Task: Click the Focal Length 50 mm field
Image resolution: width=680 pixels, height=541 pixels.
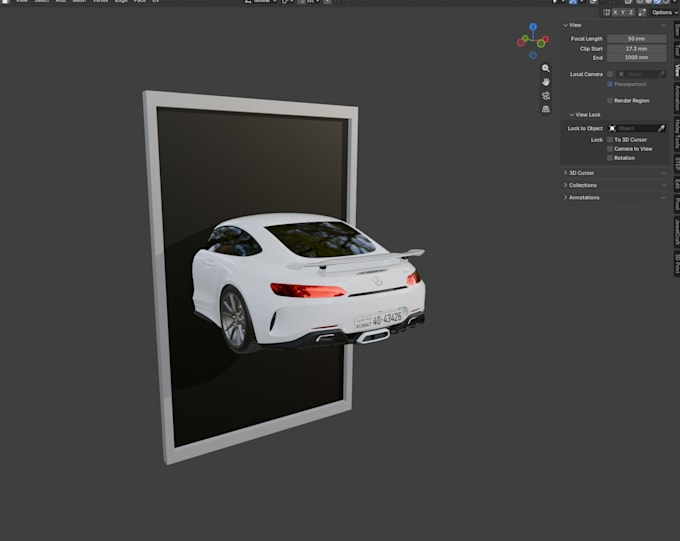Action: click(636, 39)
